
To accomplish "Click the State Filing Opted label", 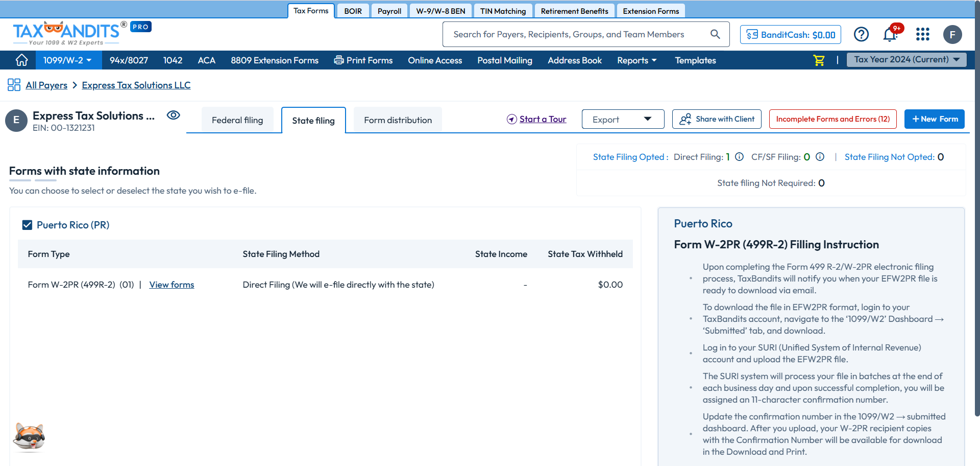I will pyautogui.click(x=630, y=157).
